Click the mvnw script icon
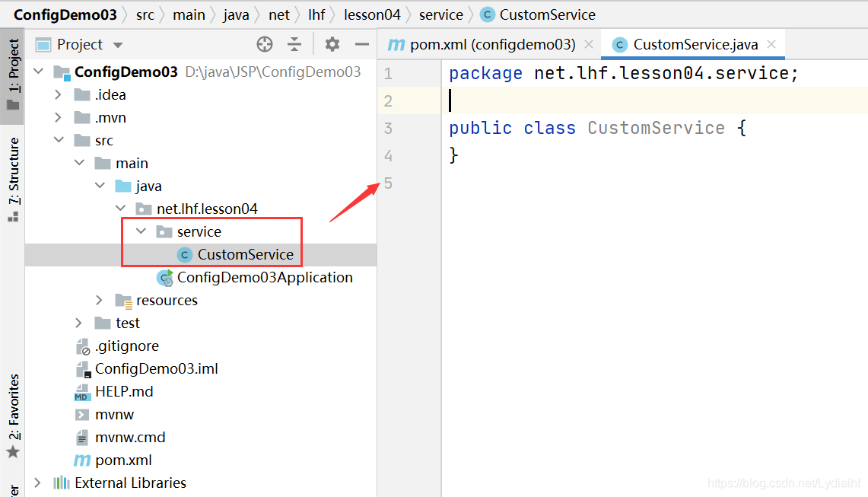 pos(82,415)
